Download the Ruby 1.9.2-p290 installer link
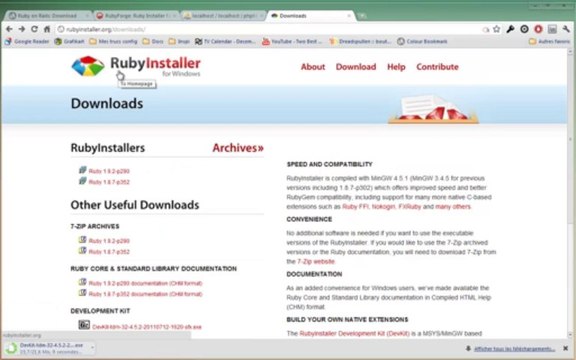576x360 pixels. (x=109, y=171)
